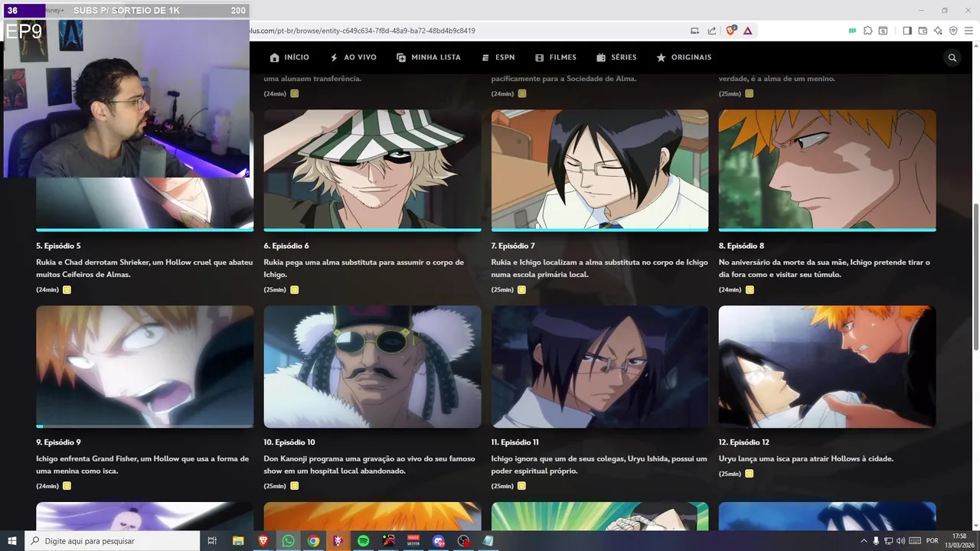Open File Explorer from the taskbar
The height and width of the screenshot is (551, 980).
tap(238, 541)
